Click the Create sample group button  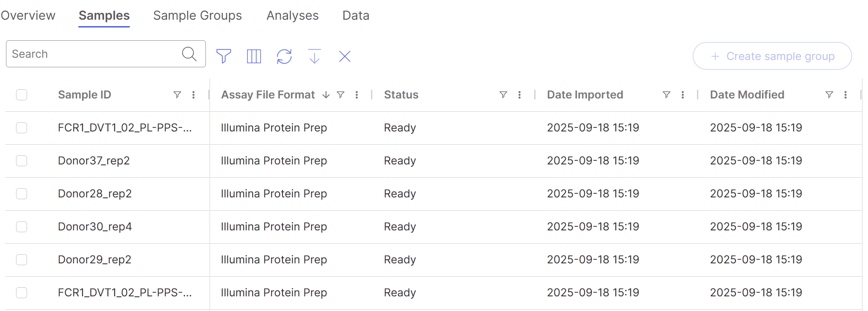click(772, 56)
